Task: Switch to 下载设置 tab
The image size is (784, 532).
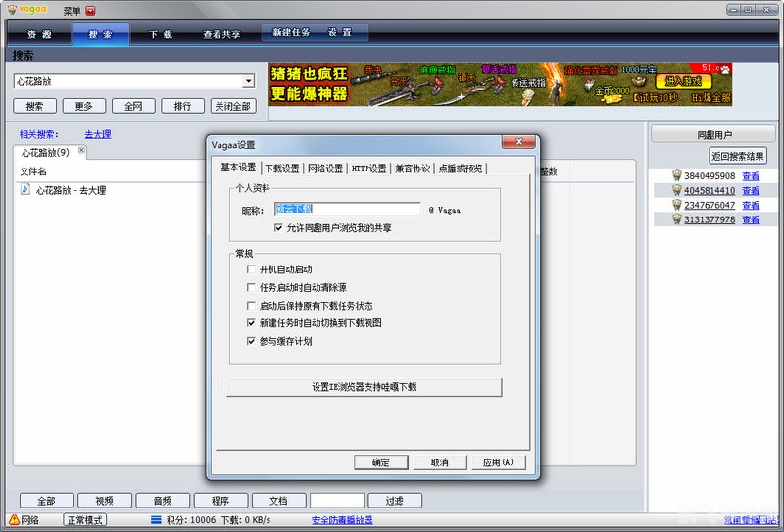Action: click(282, 169)
